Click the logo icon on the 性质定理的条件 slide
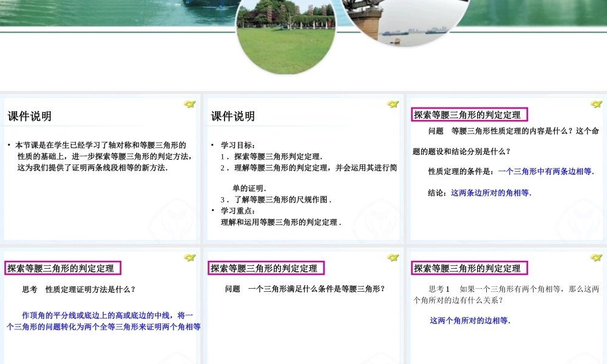 [596, 104]
